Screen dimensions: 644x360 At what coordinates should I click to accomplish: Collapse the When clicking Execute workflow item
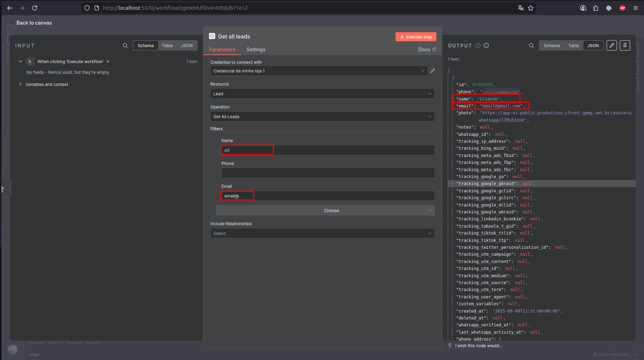coord(20,61)
